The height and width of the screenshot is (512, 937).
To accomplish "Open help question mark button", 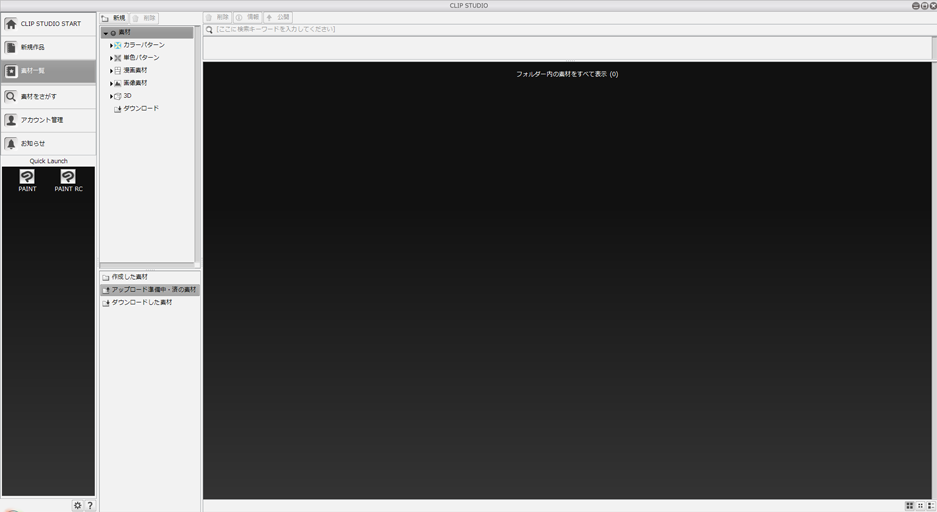I will click(90, 505).
